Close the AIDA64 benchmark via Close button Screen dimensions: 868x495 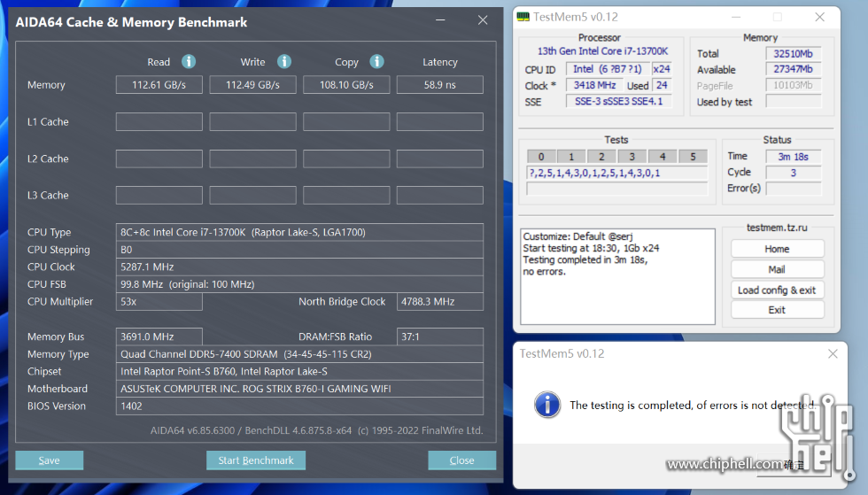(461, 460)
